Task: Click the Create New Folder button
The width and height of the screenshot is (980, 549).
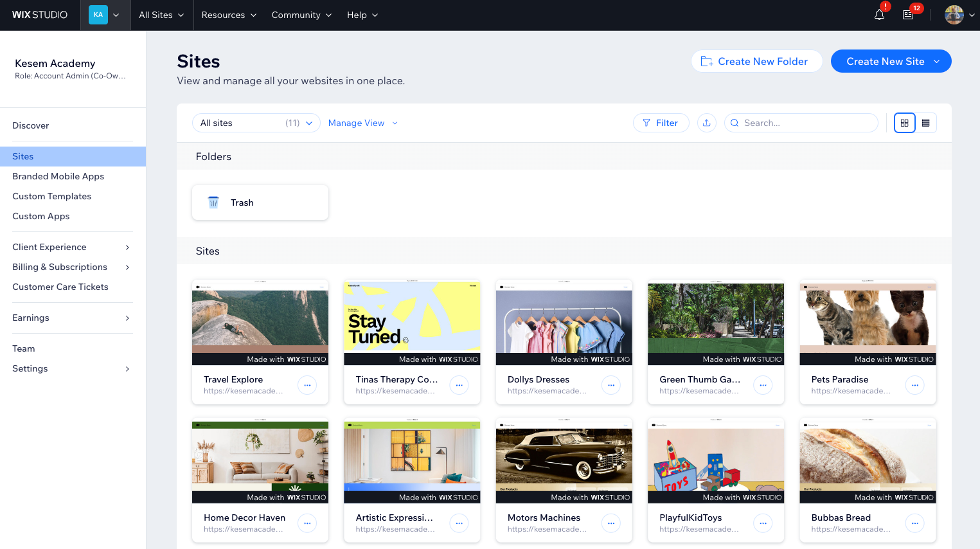Action: [756, 61]
